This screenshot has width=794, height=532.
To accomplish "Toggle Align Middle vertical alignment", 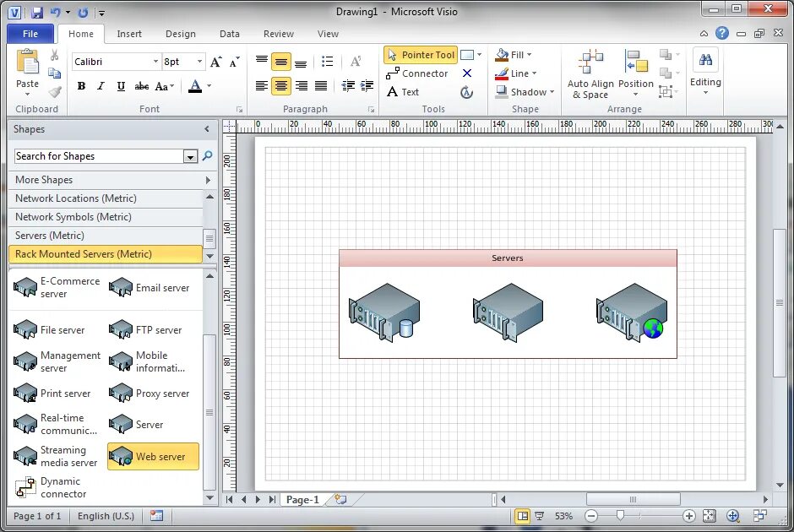I will point(281,62).
